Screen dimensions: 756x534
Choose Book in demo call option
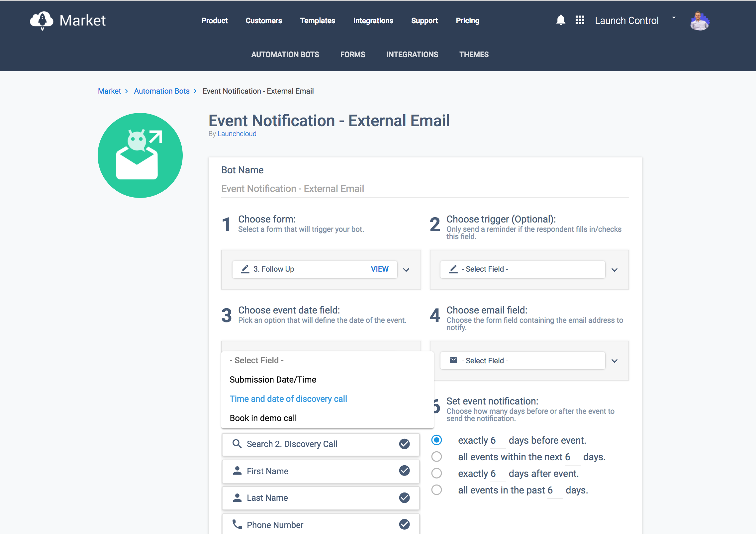click(x=327, y=418)
